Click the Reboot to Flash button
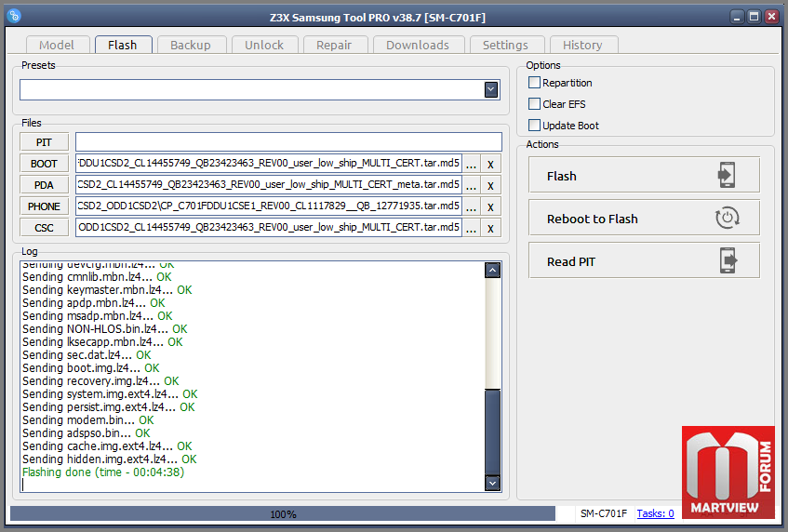This screenshot has height=532, width=788. coord(644,218)
